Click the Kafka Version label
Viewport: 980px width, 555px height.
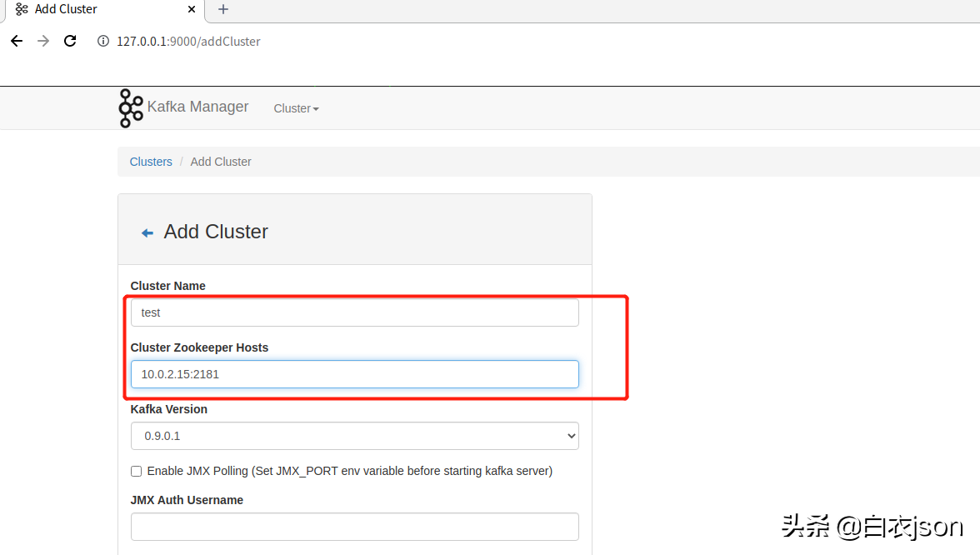pos(168,409)
